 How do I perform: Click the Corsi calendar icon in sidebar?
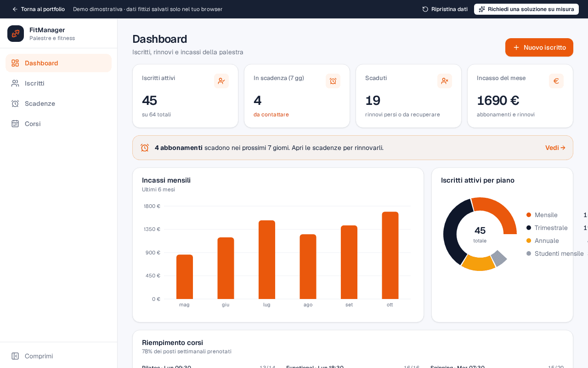[15, 124]
